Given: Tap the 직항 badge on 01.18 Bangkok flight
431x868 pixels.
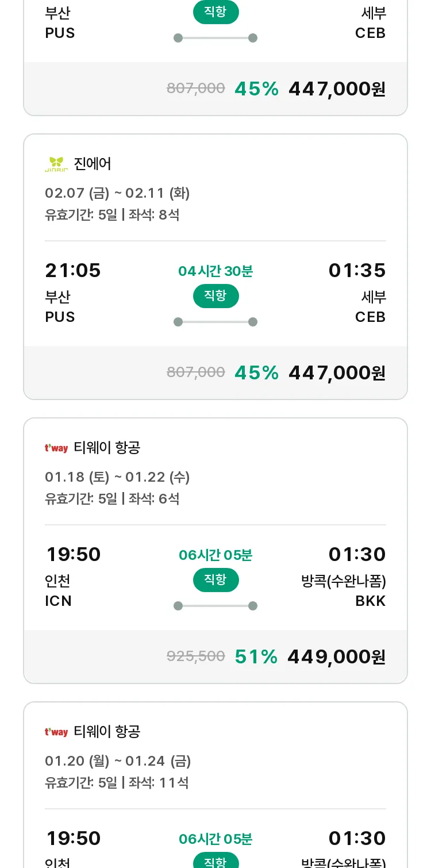Looking at the screenshot, I should (x=215, y=580).
